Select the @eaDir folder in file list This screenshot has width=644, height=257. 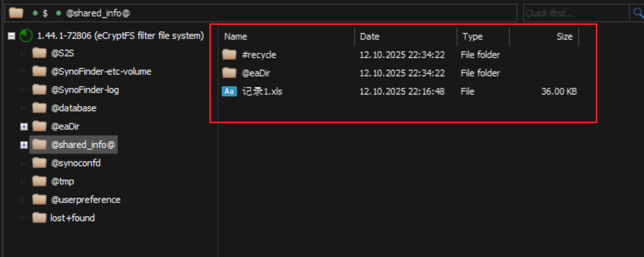pyautogui.click(x=256, y=73)
